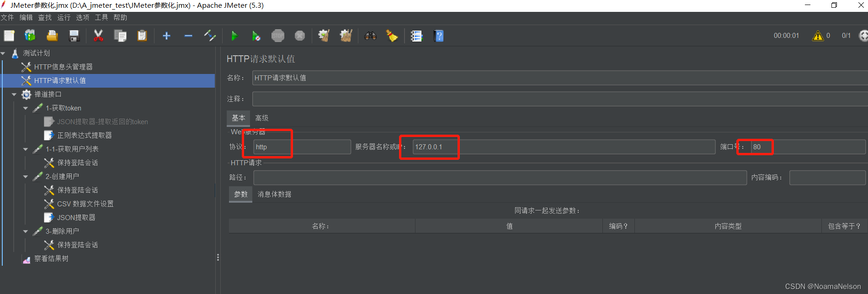Screen dimensions: 868x294
Task: Click the Stop test icon
Action: [x=278, y=36]
